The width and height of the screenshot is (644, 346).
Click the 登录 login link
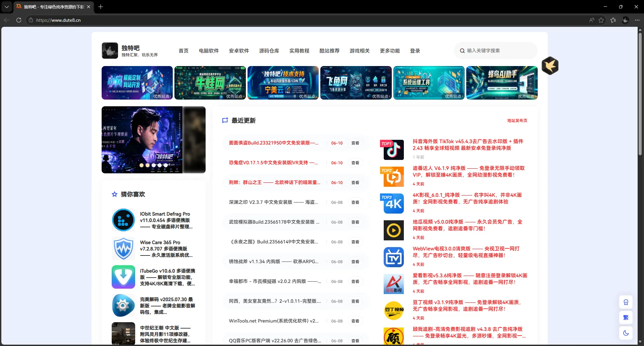pos(415,51)
